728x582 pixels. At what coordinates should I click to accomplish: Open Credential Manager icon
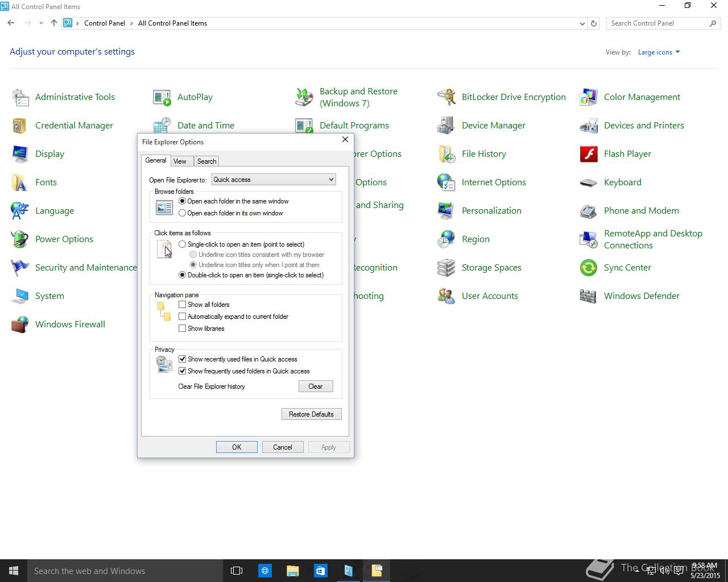20,126
